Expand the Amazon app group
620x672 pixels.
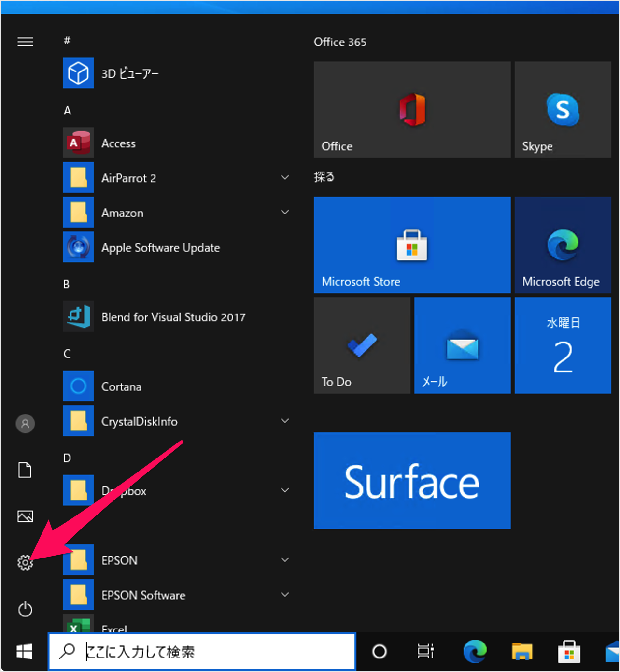tap(285, 212)
